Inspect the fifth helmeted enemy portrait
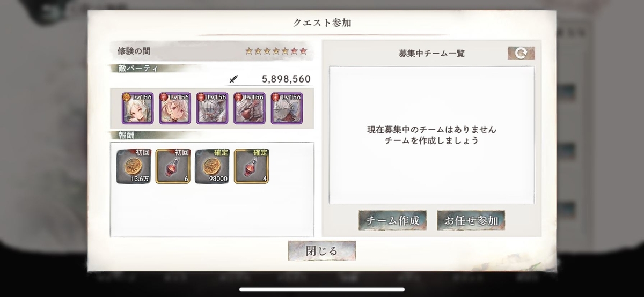Screen dimensions: 644x297 [287, 108]
